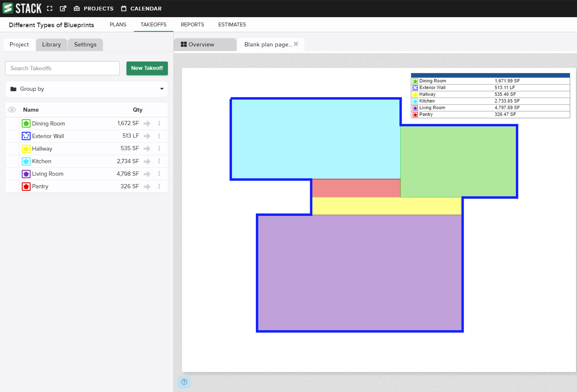577x392 pixels.
Task: Close the Blank plan page tab
Action: (296, 44)
